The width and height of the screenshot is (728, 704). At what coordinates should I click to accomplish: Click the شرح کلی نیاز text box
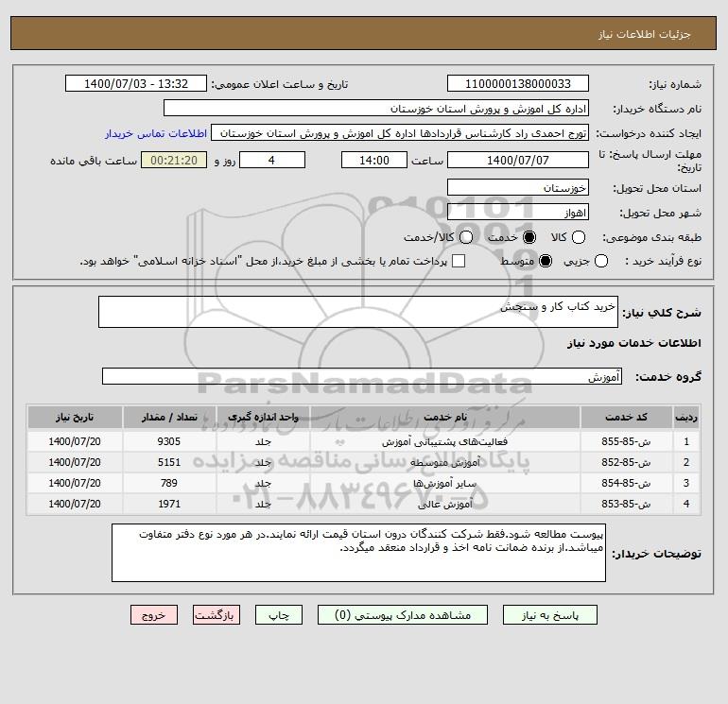point(358,312)
